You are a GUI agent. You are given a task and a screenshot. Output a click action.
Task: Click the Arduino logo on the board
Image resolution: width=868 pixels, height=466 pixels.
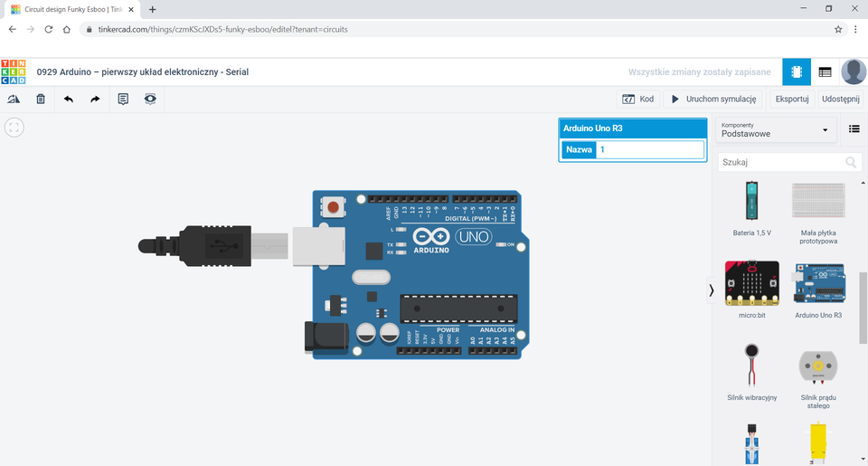(431, 241)
